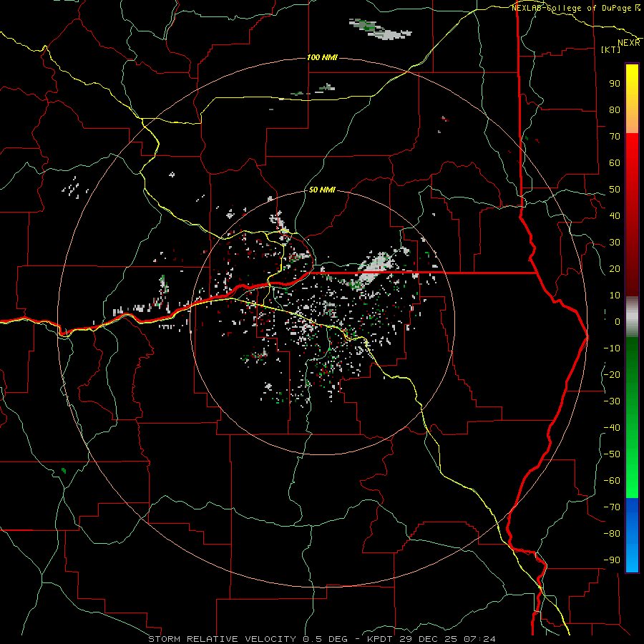Click the 0.5 DEG elevation text
The width and height of the screenshot is (644, 644).
coord(325,639)
